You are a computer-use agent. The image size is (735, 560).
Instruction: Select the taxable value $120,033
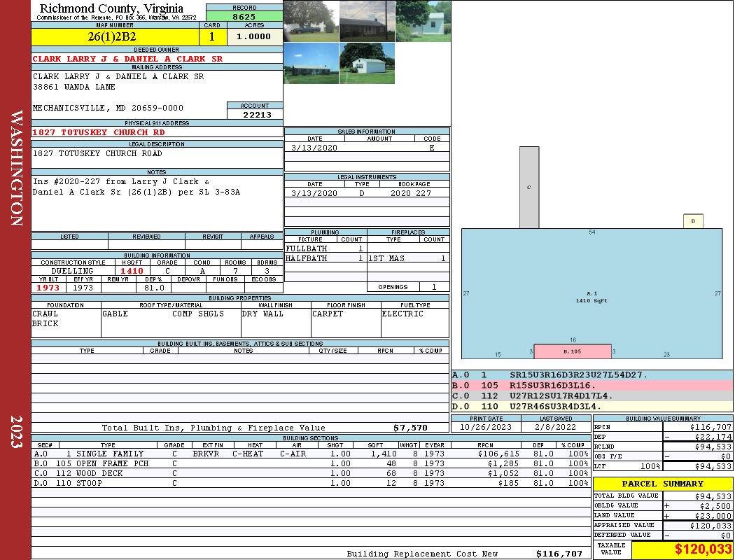[x=682, y=550]
